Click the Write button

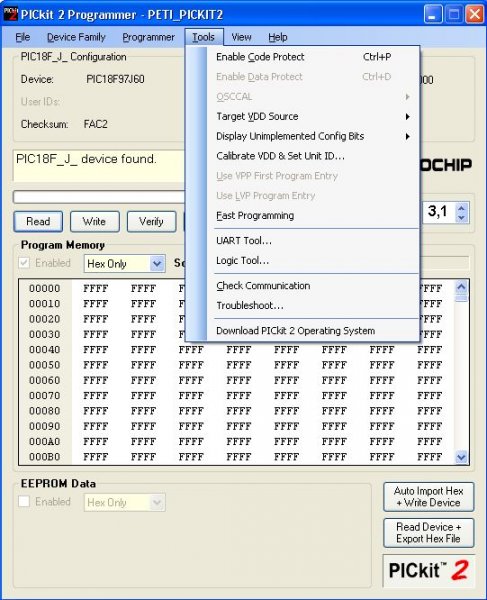(94, 222)
